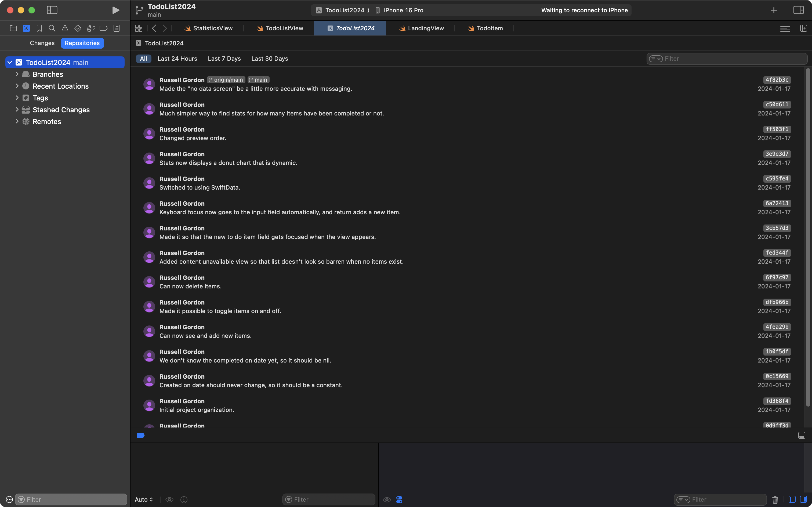Image resolution: width=812 pixels, height=507 pixels.
Task: Expand the Stashed Changes item
Action: tap(17, 110)
